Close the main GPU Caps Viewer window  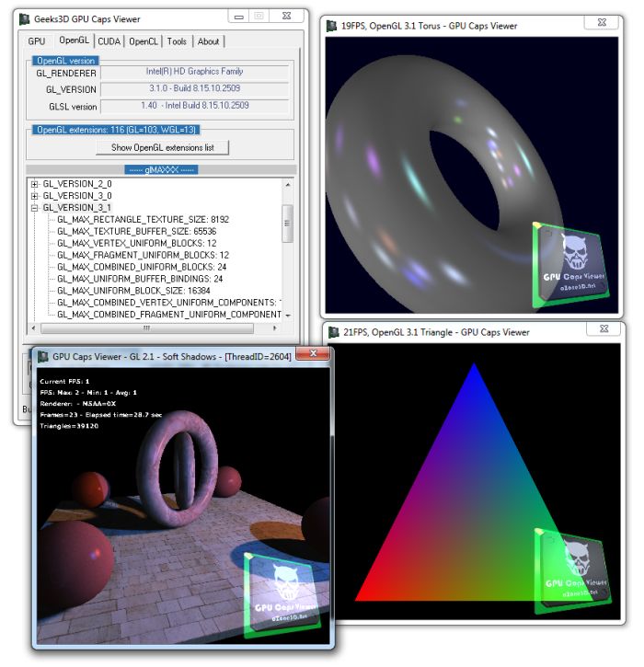click(x=287, y=17)
